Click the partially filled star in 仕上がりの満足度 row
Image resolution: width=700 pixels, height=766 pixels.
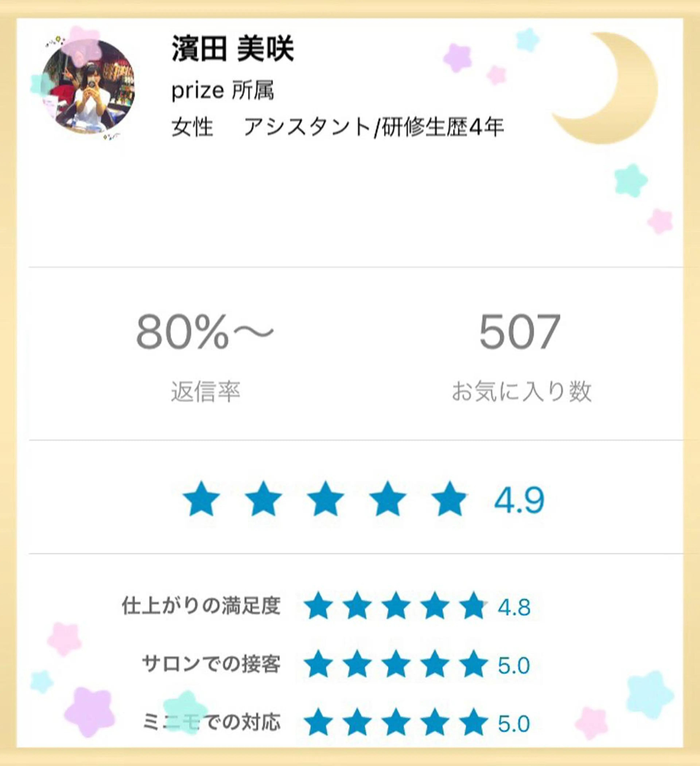click(473, 606)
